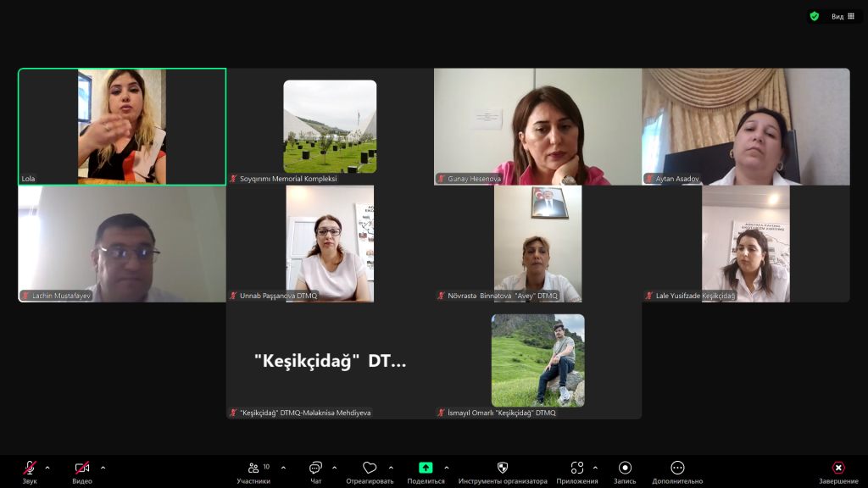Expand arrow next to Участники
Screen dimensions: 868x488
click(x=283, y=468)
